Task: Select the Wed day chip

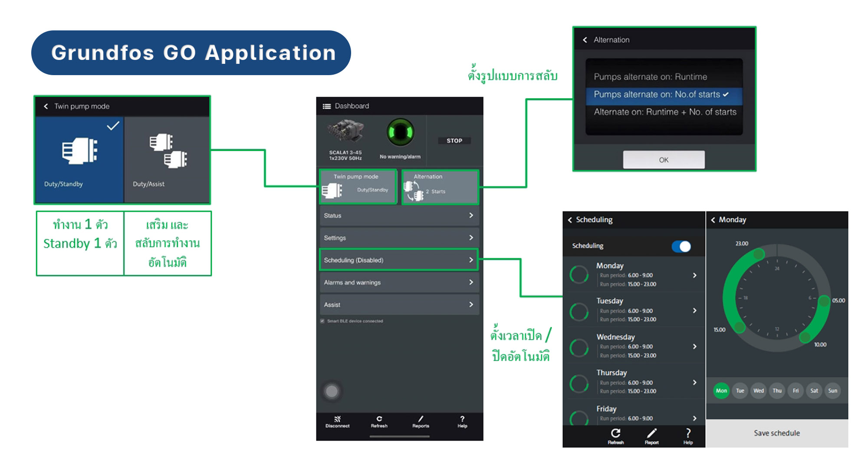Action: [759, 391]
